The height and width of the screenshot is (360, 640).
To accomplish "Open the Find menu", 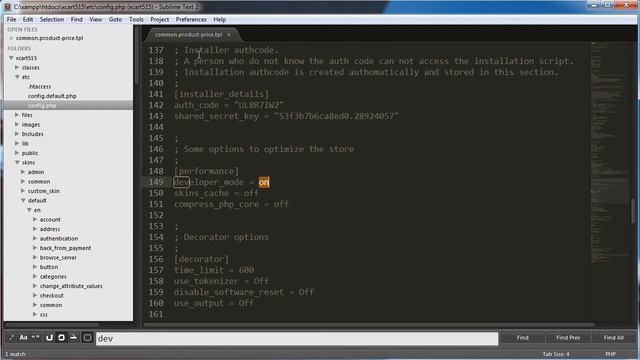I will [76, 19].
